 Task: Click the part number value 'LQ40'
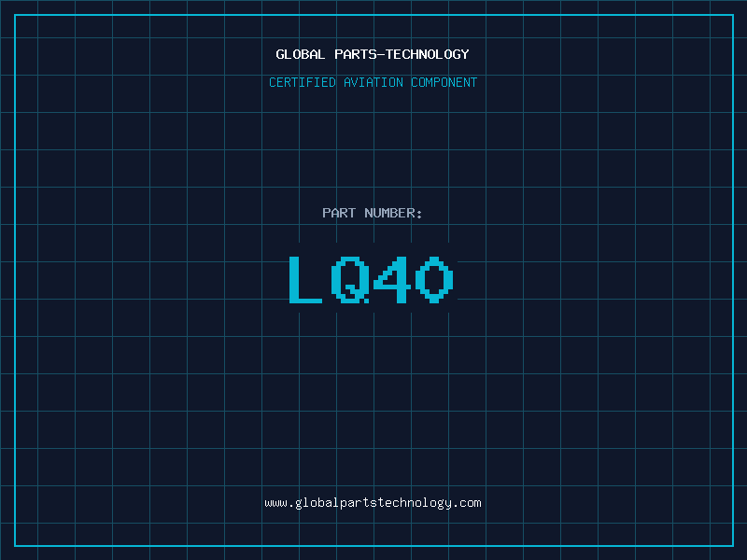point(372,279)
